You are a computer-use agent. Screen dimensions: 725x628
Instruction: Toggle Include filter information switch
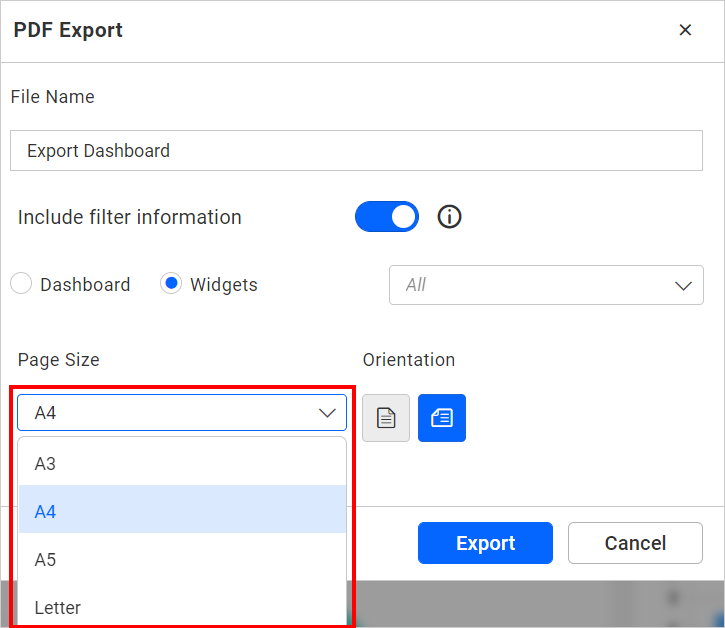coord(387,216)
